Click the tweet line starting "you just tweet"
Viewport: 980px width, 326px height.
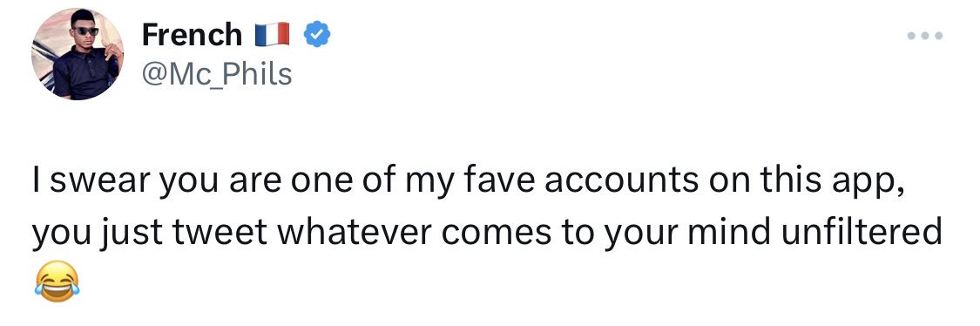(487, 233)
